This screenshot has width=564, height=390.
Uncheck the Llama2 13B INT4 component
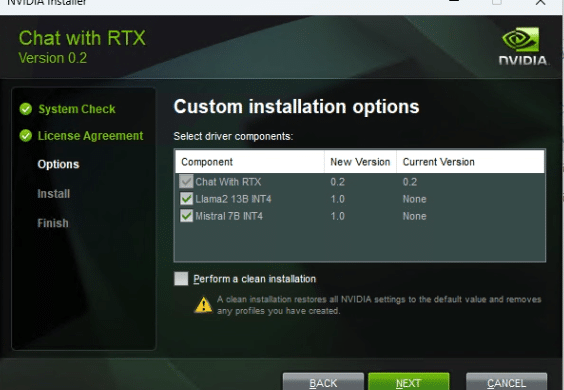[x=186, y=199]
